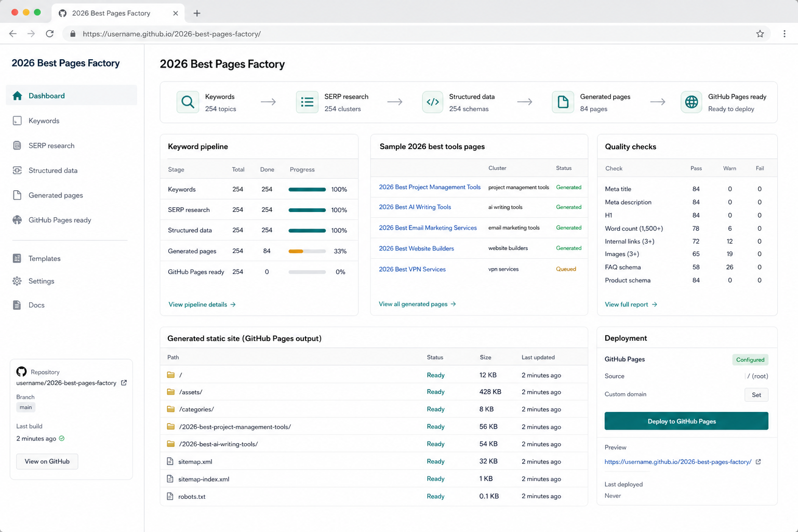Click the Structured data sidebar icon
This screenshot has width=798, height=532.
(17, 170)
